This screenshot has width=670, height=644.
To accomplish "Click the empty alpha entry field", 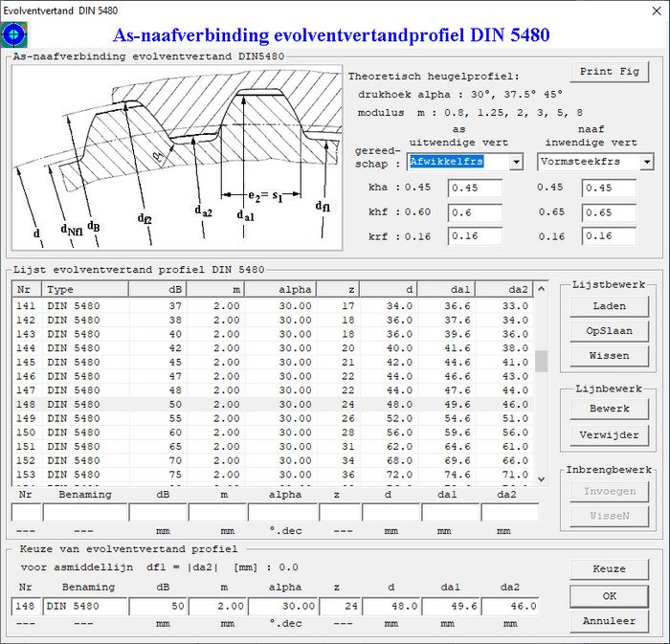I will pyautogui.click(x=282, y=513).
